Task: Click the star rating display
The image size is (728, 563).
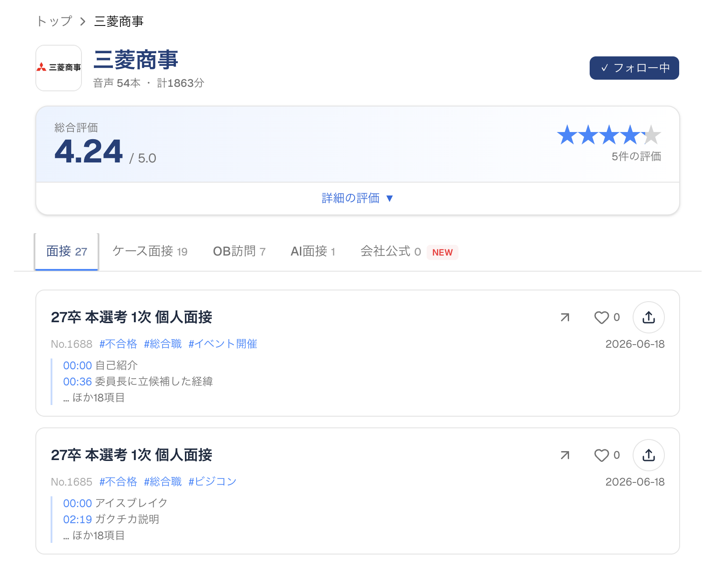Action: click(x=609, y=135)
